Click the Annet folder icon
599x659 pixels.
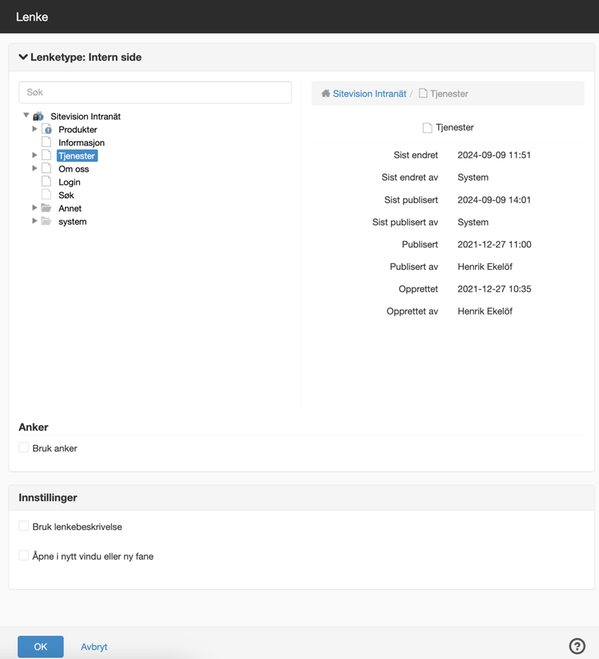pos(46,208)
